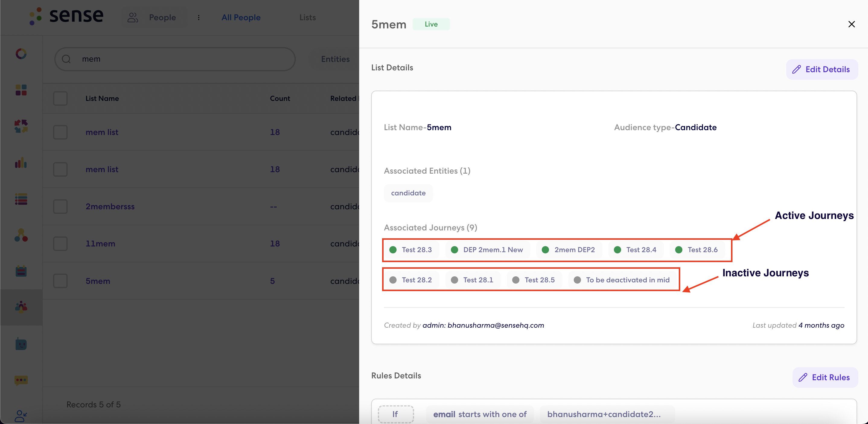Image resolution: width=868 pixels, height=424 pixels.
Task: Click the If rule condition box
Action: (396, 414)
